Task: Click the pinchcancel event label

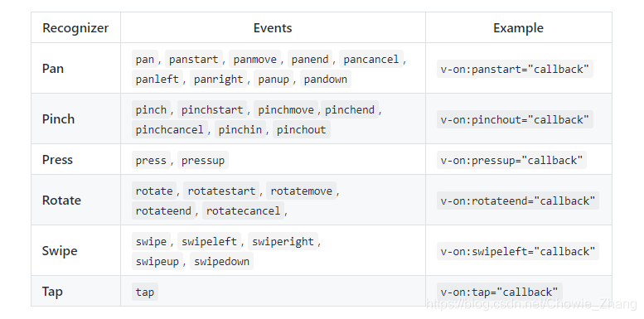Action: tap(170, 129)
